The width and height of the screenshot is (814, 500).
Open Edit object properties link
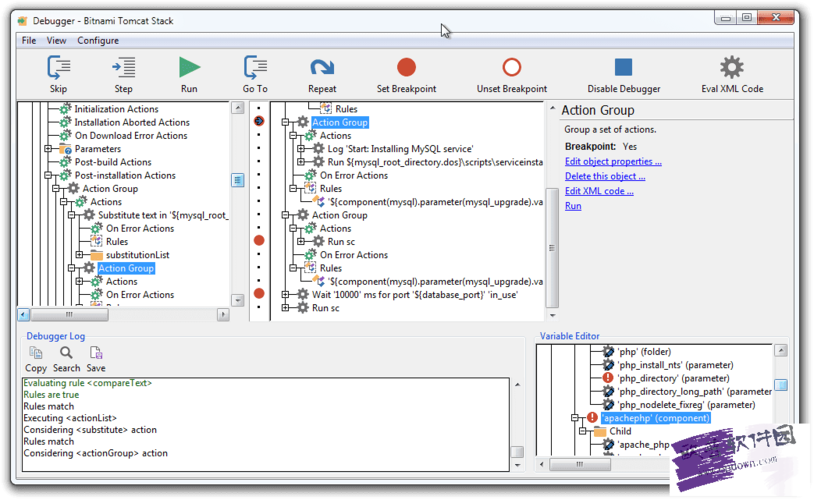(613, 161)
